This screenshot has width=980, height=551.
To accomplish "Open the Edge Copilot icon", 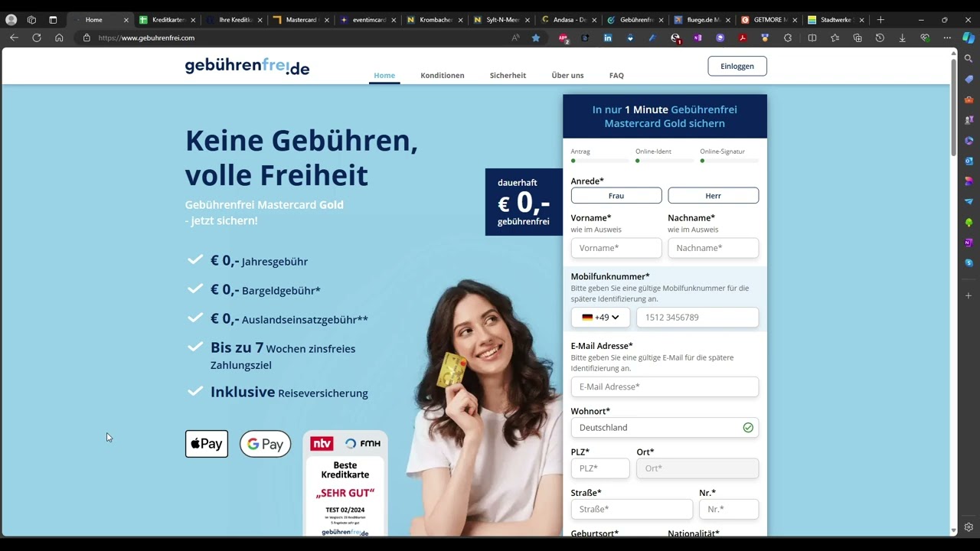I will 969,37.
